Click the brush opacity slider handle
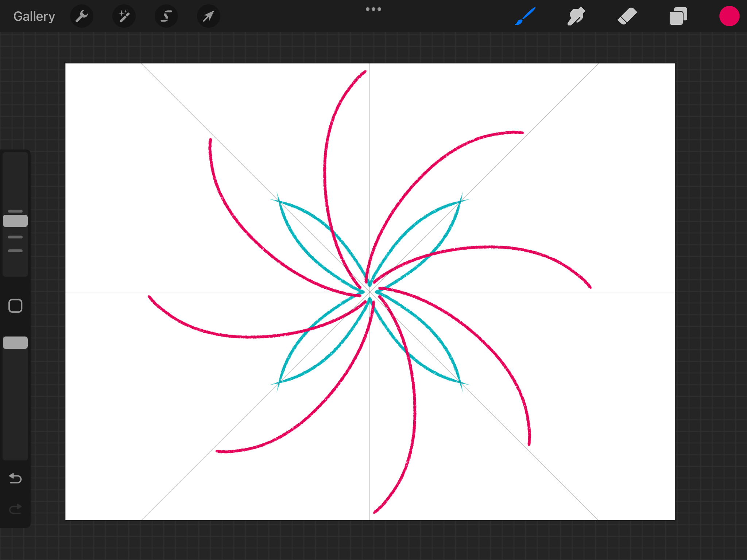The width and height of the screenshot is (747, 560). [x=15, y=343]
